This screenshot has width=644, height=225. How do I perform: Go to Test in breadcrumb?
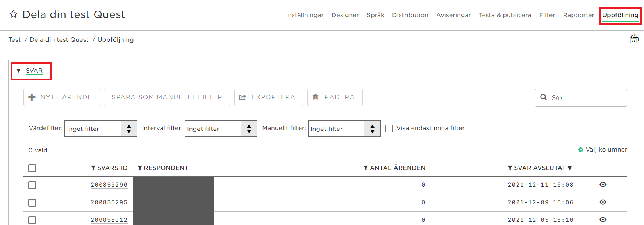point(14,40)
